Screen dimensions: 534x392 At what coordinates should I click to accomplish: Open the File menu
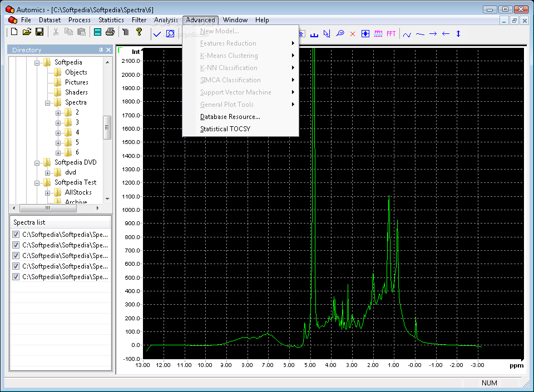click(x=26, y=20)
